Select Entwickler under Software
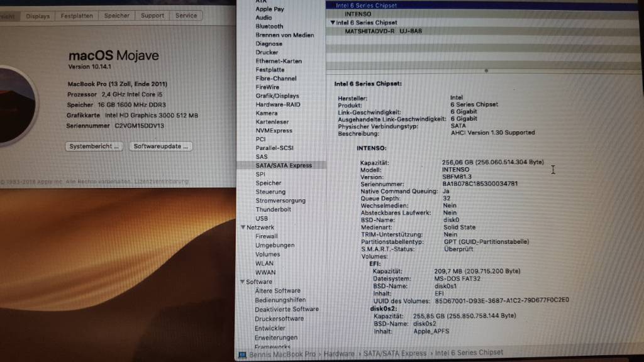 pos(269,328)
